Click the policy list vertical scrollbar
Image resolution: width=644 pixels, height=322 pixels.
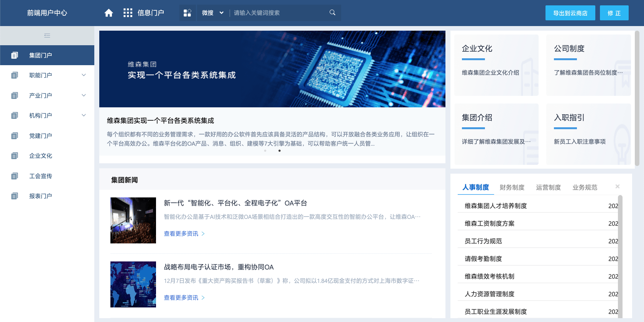pos(620,257)
